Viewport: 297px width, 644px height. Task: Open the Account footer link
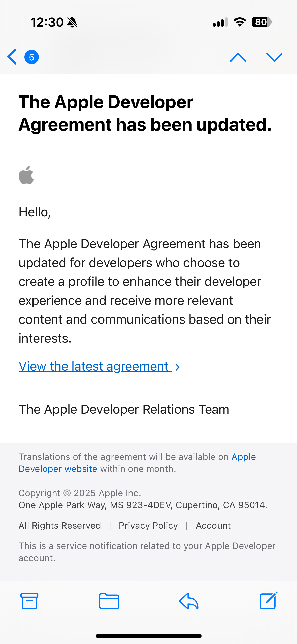coord(213,526)
